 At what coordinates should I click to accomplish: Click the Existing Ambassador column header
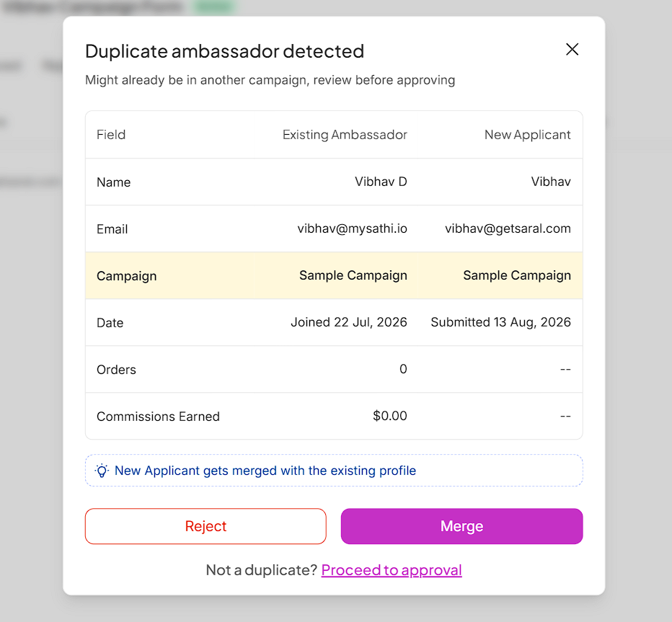[x=345, y=135]
